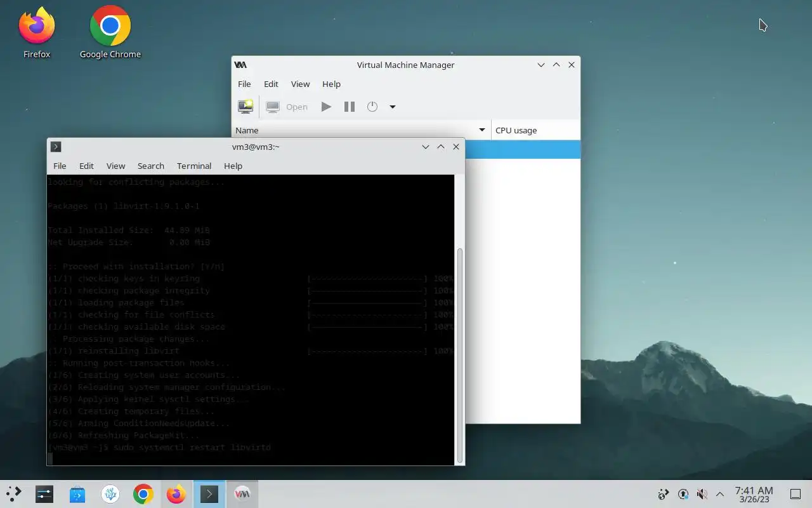Open Discover software center taskbar icon

pyautogui.click(x=77, y=493)
